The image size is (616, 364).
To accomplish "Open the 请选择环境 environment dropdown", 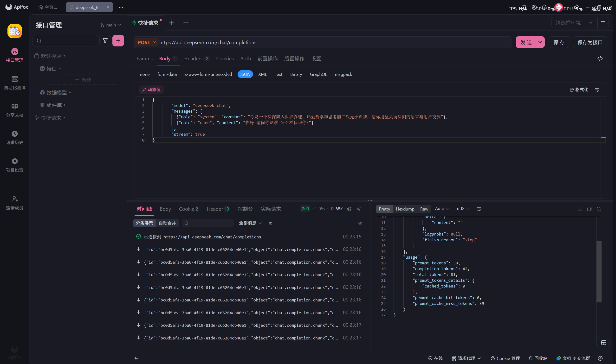I will tap(574, 23).
